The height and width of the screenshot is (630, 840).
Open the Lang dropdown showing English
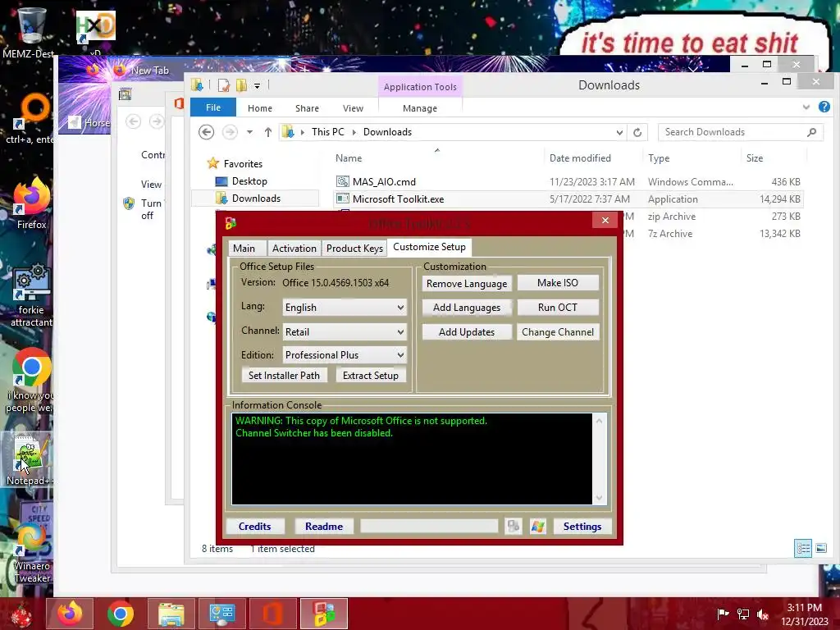pyautogui.click(x=345, y=308)
